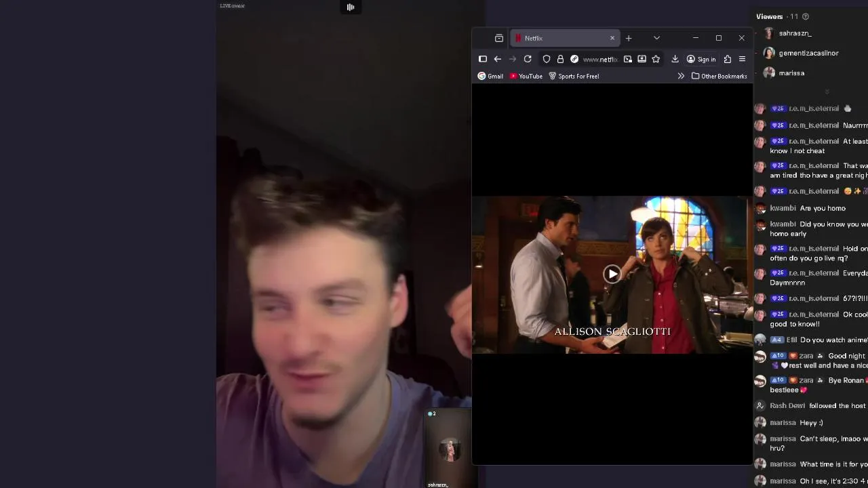Play the Netflix video
The image size is (868, 488).
coord(612,274)
